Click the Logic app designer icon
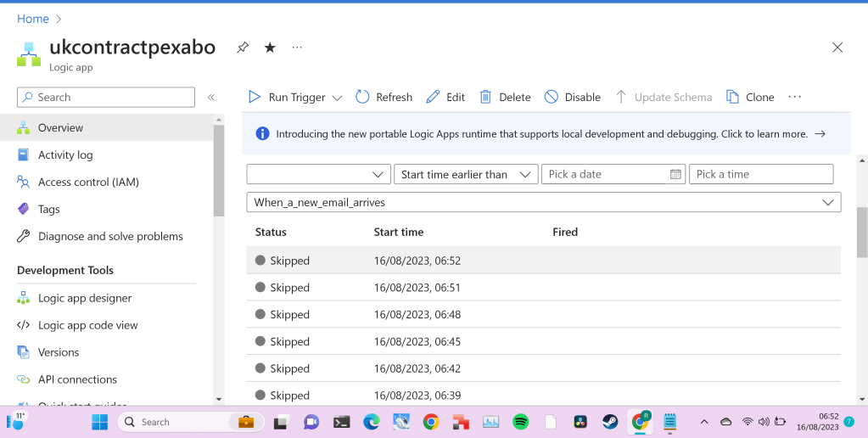This screenshot has width=868, height=438. click(x=23, y=298)
